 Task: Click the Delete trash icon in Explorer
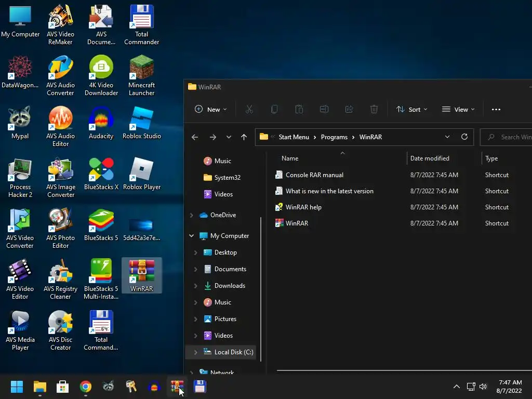click(374, 109)
